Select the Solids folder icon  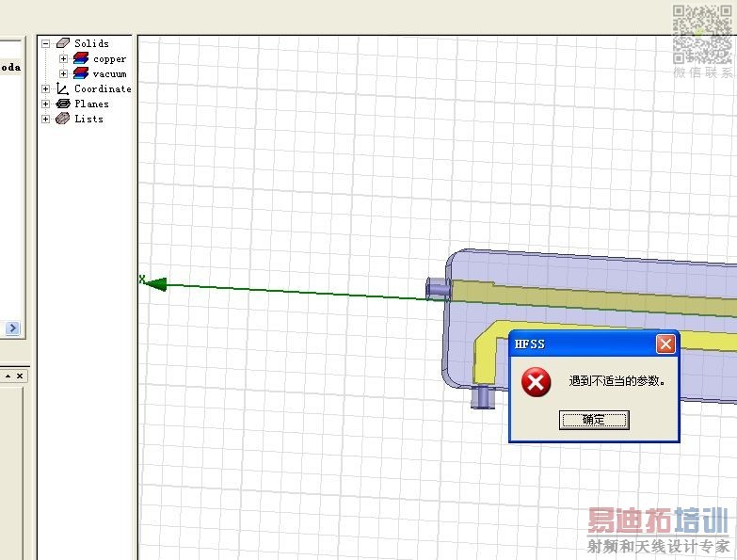pyautogui.click(x=62, y=43)
